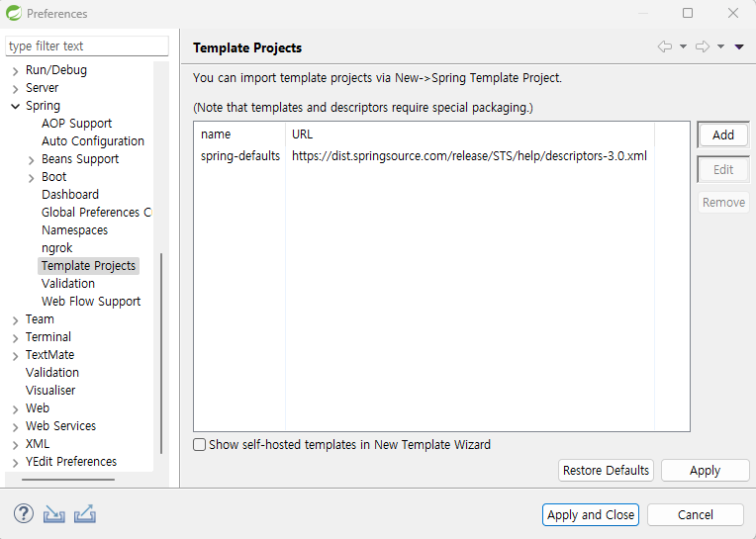Screen dimensions: 756x539
Task: Click the descriptors-3.0.xml URL cell
Action: 469,156
